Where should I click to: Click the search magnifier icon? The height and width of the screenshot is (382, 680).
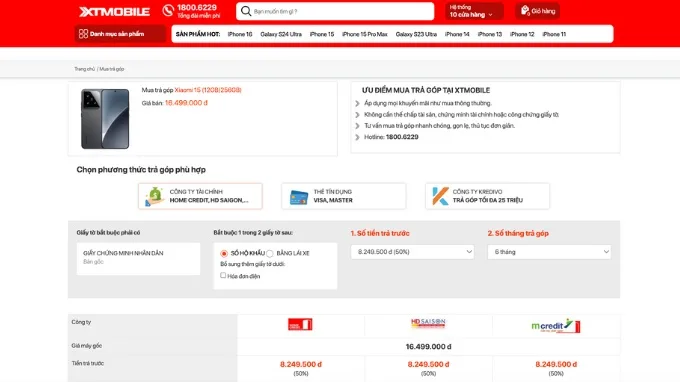[x=246, y=11]
